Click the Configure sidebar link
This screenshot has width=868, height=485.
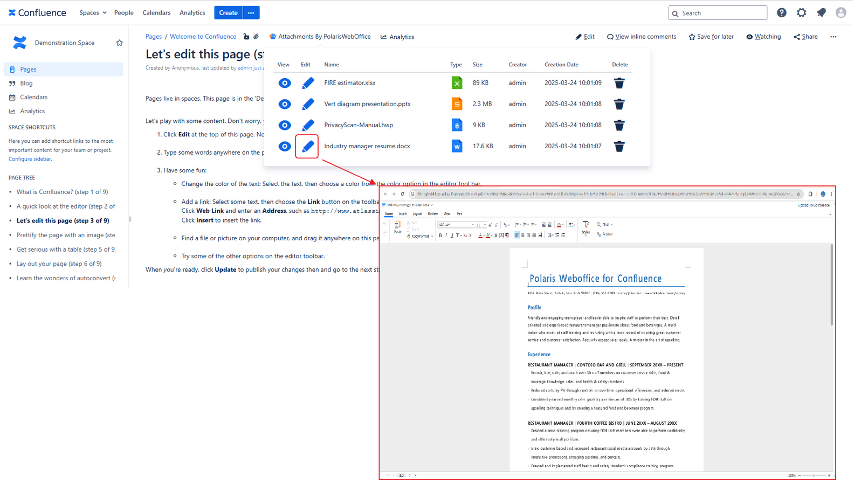(x=30, y=159)
